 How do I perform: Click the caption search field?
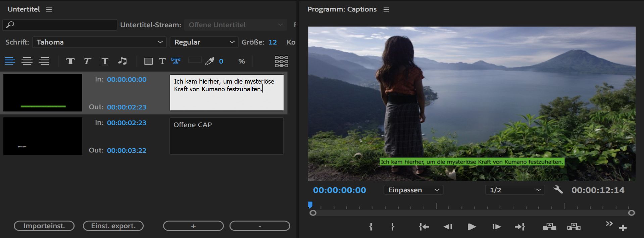[x=60, y=25]
